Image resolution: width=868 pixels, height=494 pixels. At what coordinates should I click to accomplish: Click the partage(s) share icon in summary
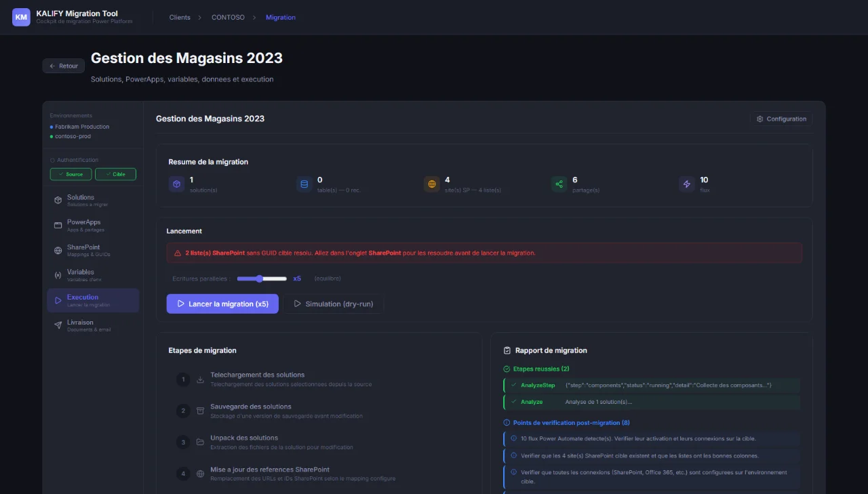[559, 184]
